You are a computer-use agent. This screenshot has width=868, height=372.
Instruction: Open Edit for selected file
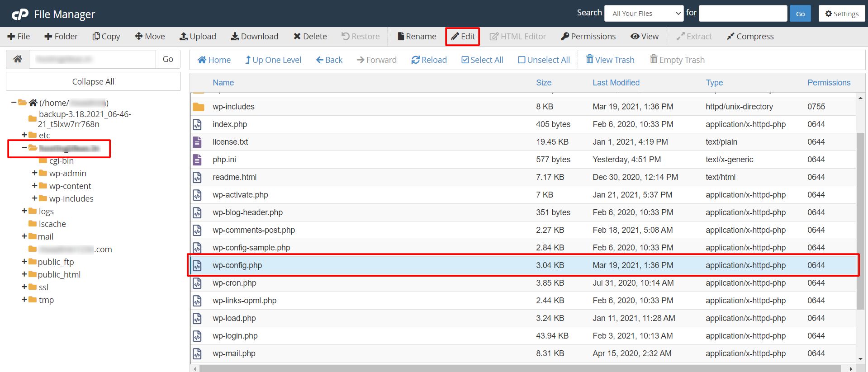coord(463,37)
